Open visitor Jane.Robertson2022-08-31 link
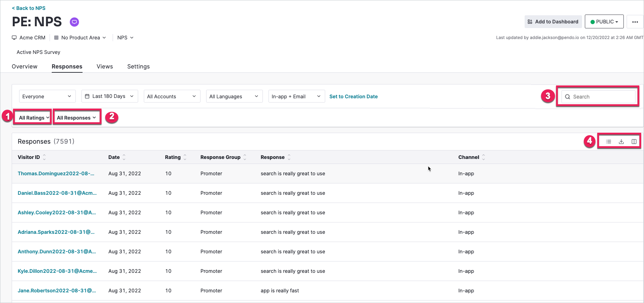 click(x=57, y=291)
